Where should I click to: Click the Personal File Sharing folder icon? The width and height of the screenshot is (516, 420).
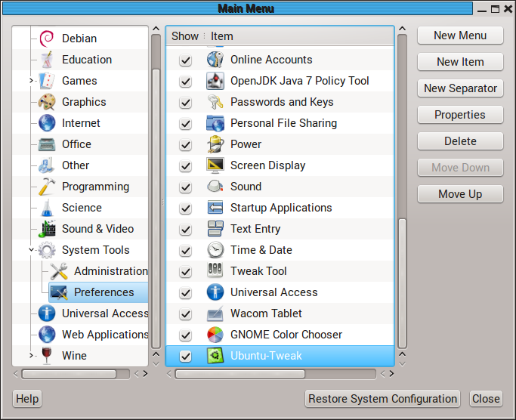[x=215, y=123]
